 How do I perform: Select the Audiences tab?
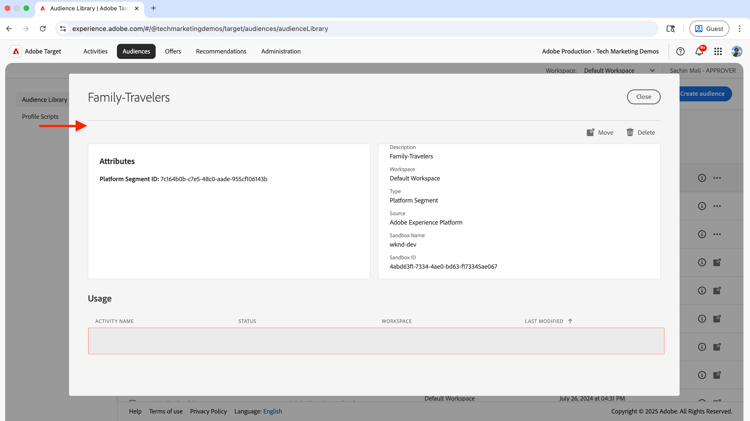point(136,51)
